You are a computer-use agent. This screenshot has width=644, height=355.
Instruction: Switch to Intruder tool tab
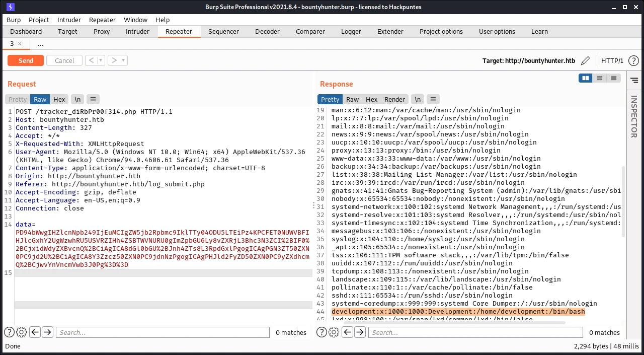click(x=137, y=31)
